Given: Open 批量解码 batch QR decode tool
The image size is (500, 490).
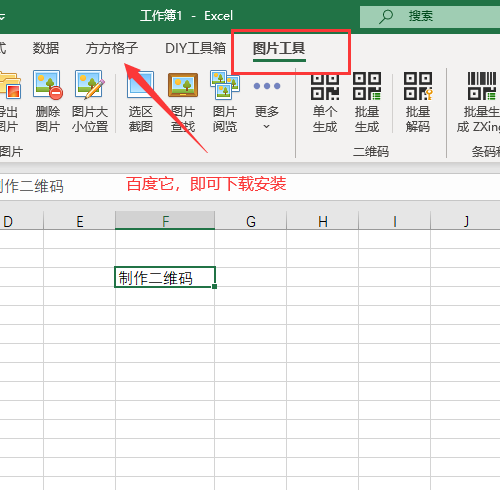Looking at the screenshot, I should tap(418, 102).
